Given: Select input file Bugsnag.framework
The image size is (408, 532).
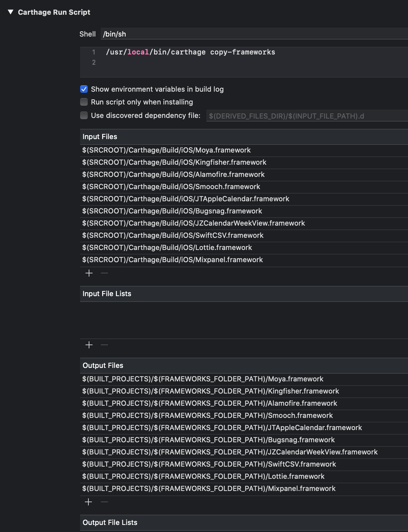Looking at the screenshot, I should point(244,211).
